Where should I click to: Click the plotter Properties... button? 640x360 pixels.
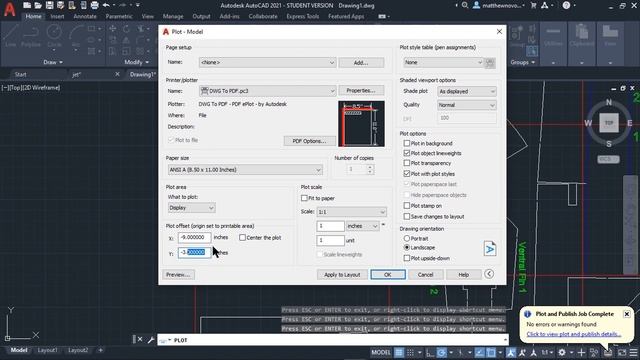(361, 91)
